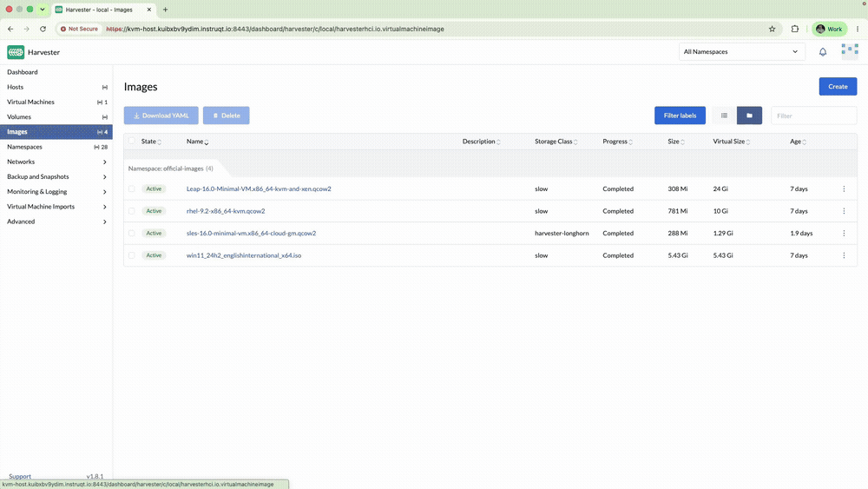Reload the page with refresh icon
The width and height of the screenshot is (868, 489).
[x=43, y=29]
